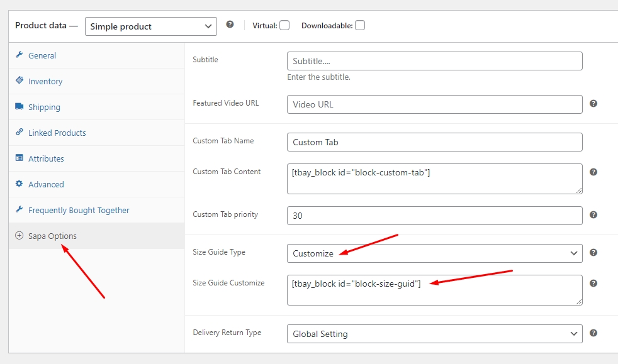Click help icon beside Custom Tab priority
This screenshot has width=618, height=364.
tap(593, 215)
